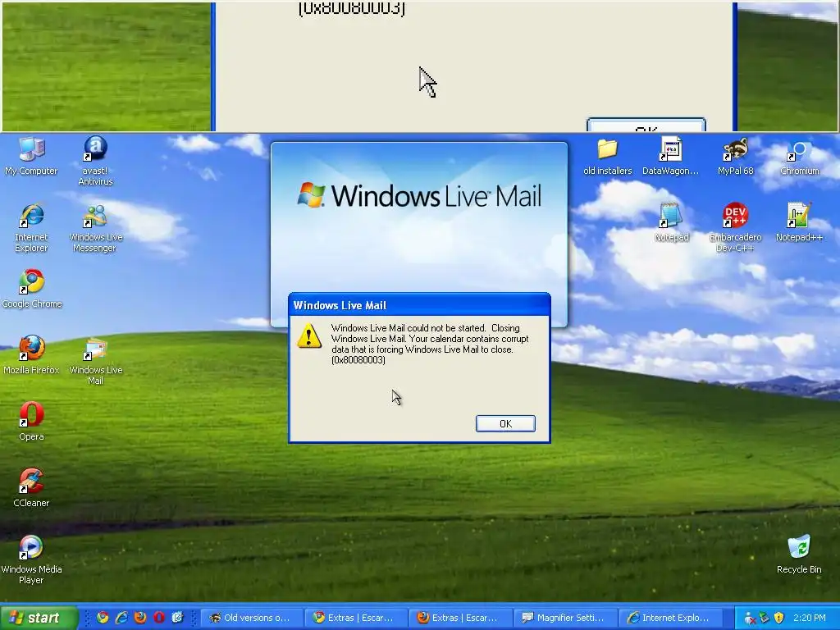Image resolution: width=840 pixels, height=630 pixels.
Task: Click the network connection tray icon with red X
Action: [750, 619]
